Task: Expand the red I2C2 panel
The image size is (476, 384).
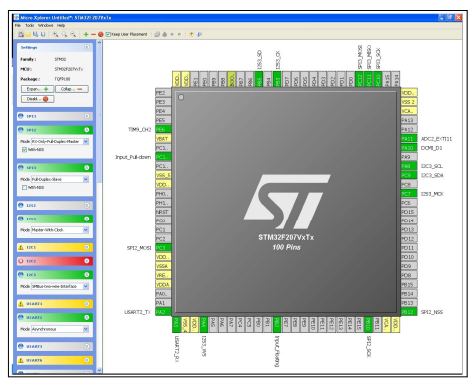Action: tap(87, 261)
